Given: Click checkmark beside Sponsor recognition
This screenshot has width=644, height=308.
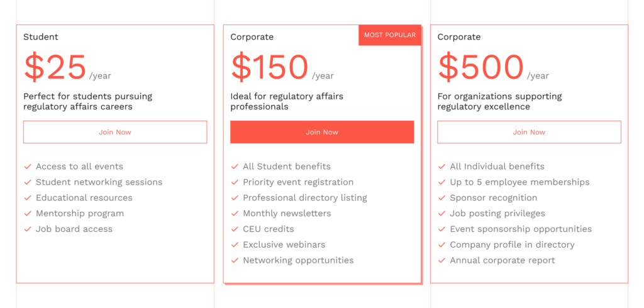Looking at the screenshot, I should pos(441,198).
